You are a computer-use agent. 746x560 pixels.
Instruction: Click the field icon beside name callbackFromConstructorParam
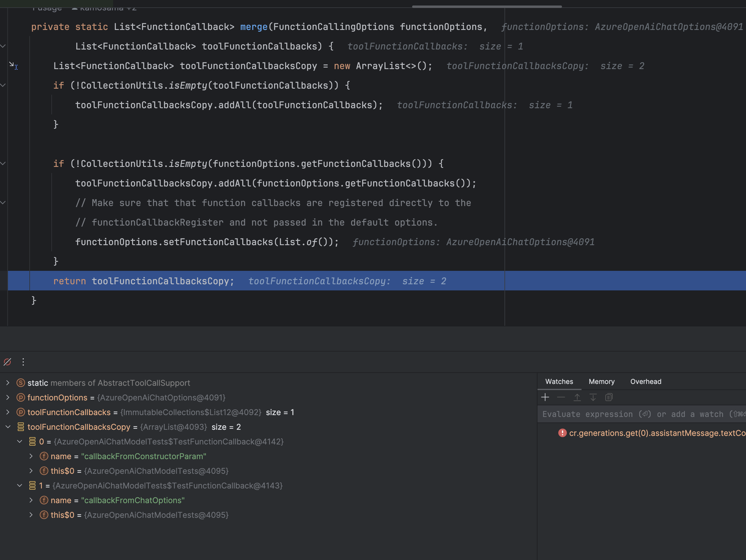coord(44,456)
